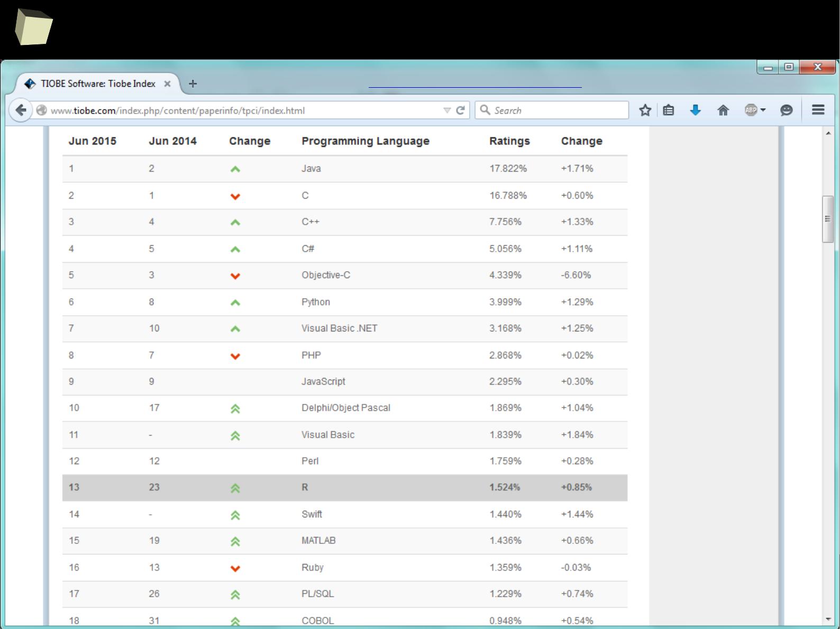Click the Ratings column header
The width and height of the screenshot is (840, 629).
[509, 141]
